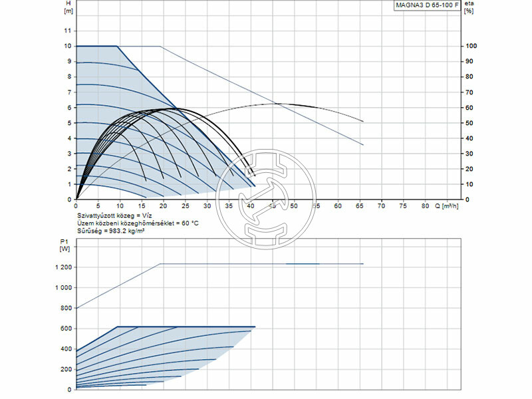Click the 600 tick label on the P1 axis
The width and height of the screenshot is (532, 399).
pyautogui.click(x=66, y=329)
